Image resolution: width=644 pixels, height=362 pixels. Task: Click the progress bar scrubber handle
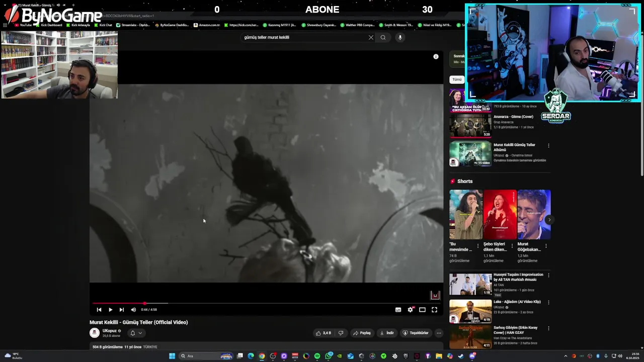click(144, 303)
